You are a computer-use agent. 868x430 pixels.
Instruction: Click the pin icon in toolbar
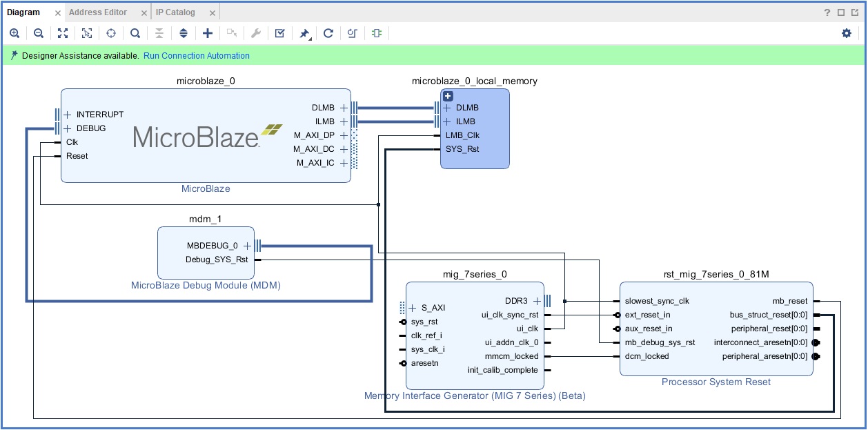(304, 33)
